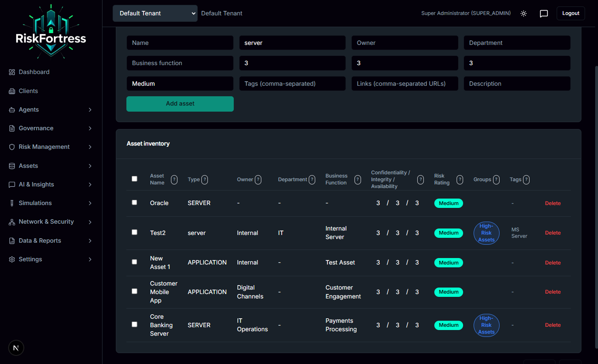Select Clients in the sidebar

coord(28,91)
